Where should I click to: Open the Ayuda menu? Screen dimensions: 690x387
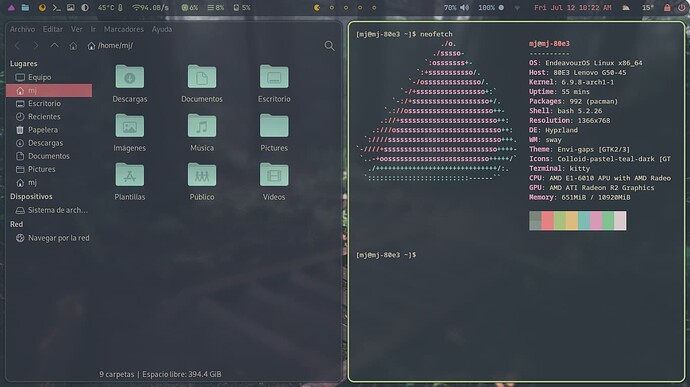coord(162,29)
